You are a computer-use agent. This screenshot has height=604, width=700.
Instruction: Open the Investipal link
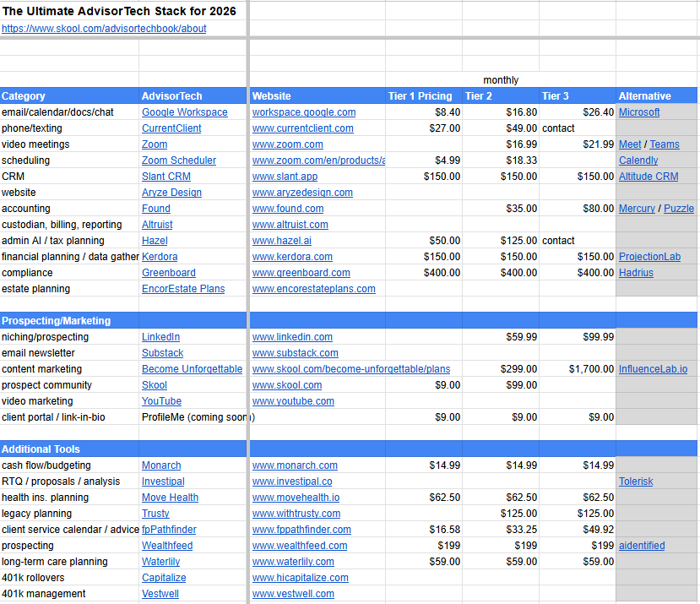(163, 482)
